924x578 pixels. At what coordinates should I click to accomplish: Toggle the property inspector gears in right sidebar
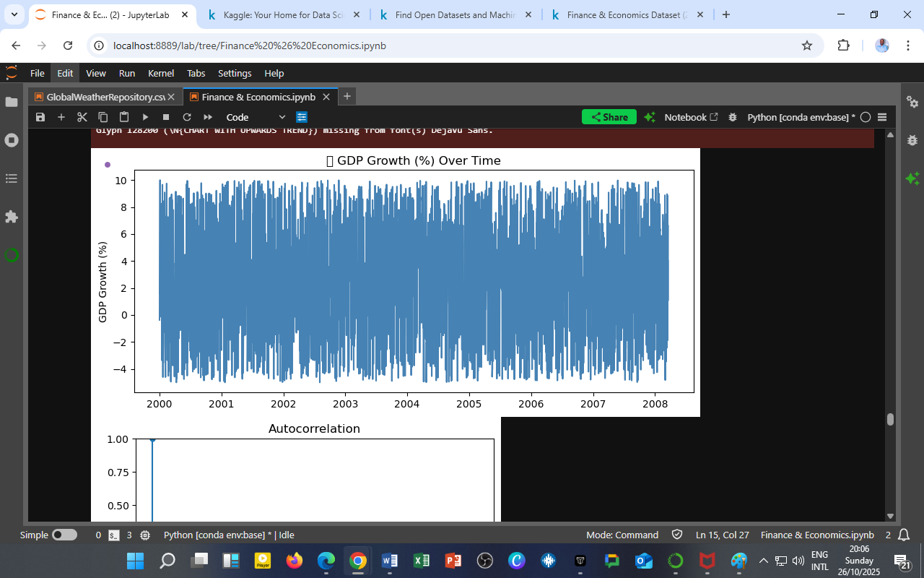(x=912, y=102)
